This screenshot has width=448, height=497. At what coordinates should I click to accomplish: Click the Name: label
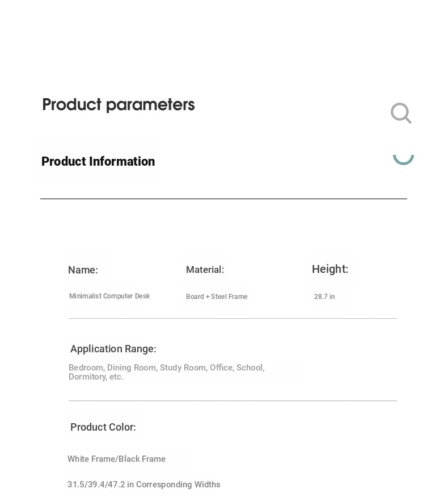[x=83, y=270]
